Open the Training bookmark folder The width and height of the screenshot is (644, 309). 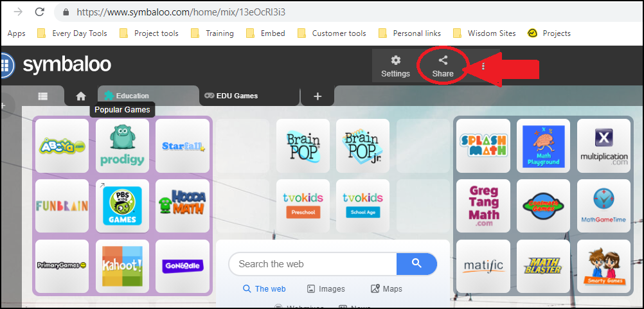[x=213, y=33]
